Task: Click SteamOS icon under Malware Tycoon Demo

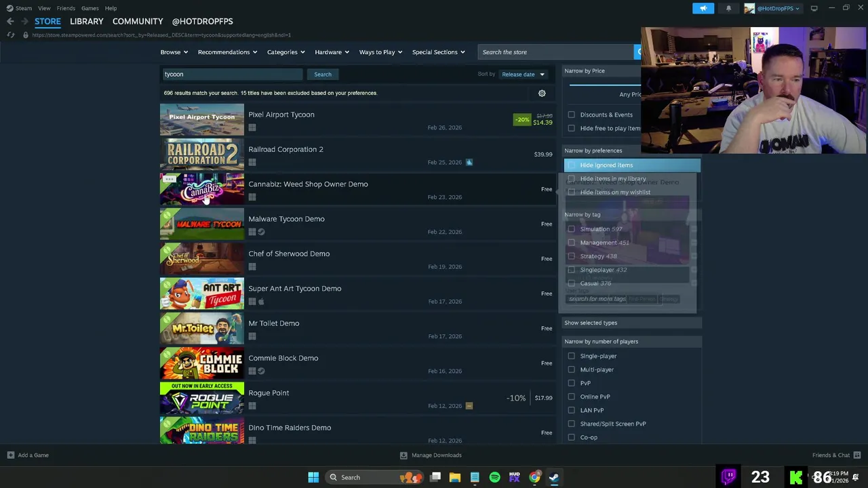Action: point(261,232)
